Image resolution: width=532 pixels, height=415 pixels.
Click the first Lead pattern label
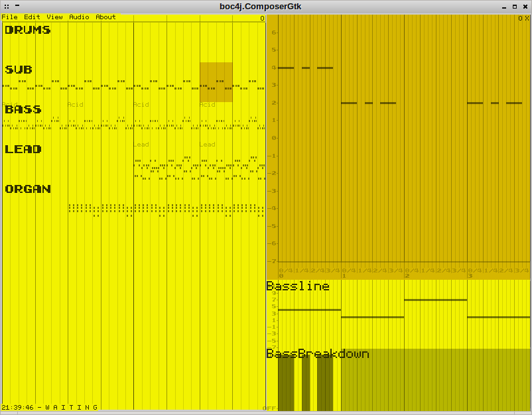141,145
